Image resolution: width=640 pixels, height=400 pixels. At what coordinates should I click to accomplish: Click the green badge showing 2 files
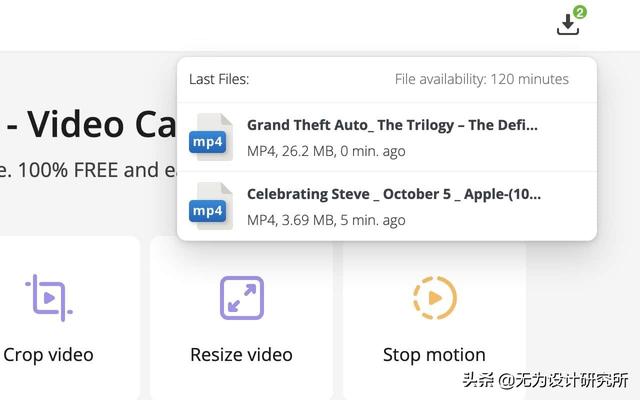click(580, 12)
